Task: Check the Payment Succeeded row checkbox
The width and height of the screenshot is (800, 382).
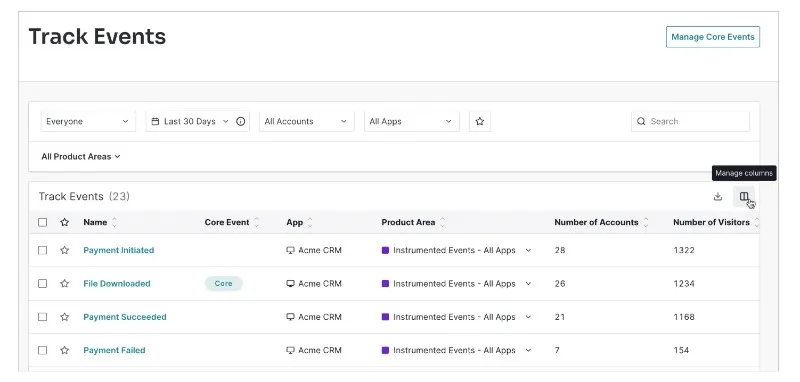Action: click(42, 317)
